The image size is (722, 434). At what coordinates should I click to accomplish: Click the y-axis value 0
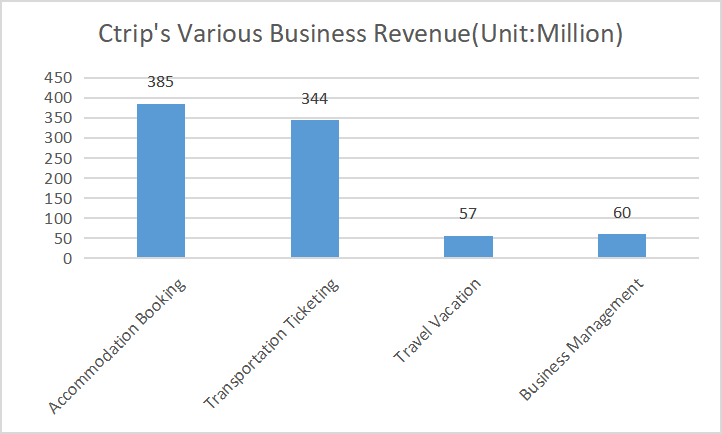[x=68, y=259]
